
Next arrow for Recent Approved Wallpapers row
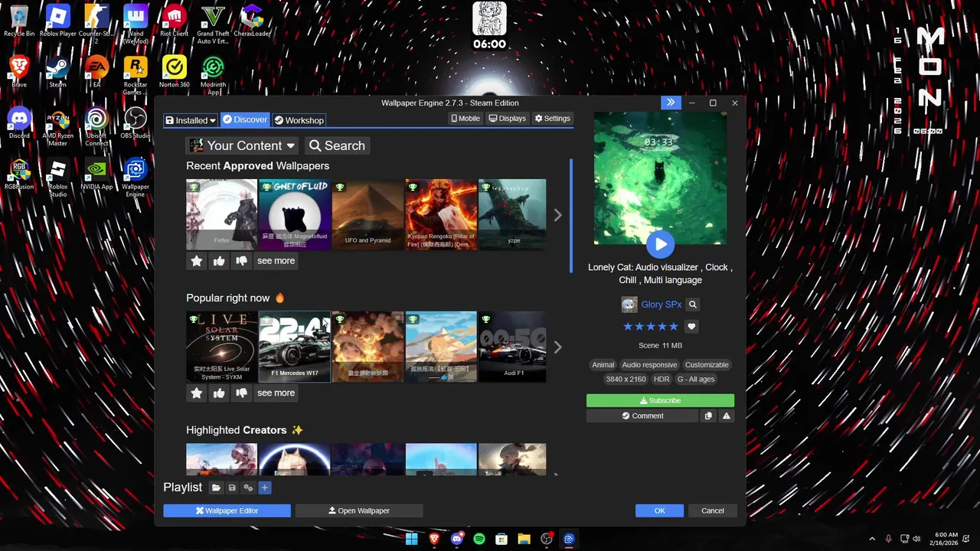coord(557,215)
